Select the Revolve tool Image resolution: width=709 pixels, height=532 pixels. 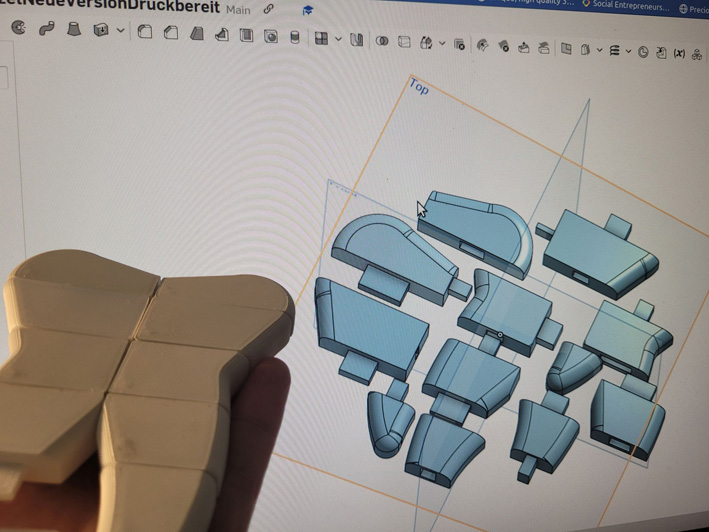point(18,28)
